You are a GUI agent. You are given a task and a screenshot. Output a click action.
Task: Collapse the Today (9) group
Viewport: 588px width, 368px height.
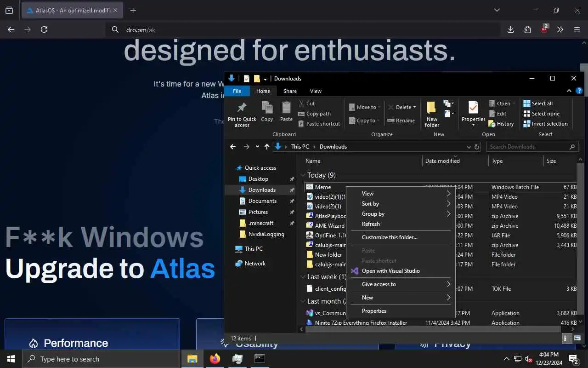(303, 175)
